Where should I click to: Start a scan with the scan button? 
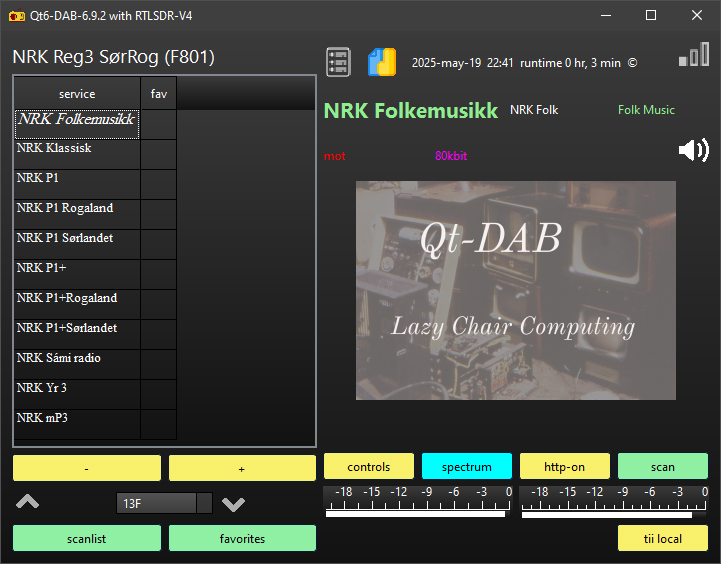point(663,466)
